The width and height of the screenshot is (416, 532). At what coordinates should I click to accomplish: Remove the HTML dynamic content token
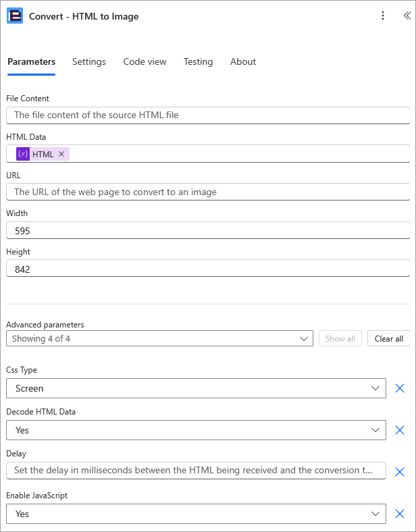61,154
